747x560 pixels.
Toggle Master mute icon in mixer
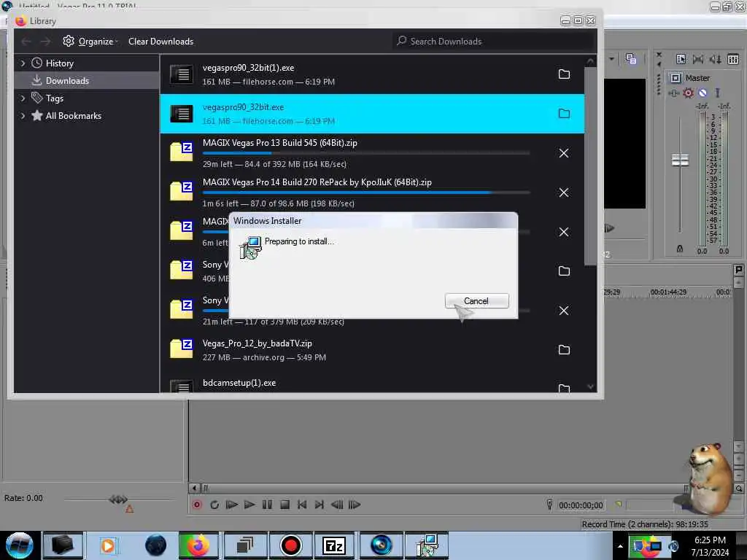coord(703,93)
